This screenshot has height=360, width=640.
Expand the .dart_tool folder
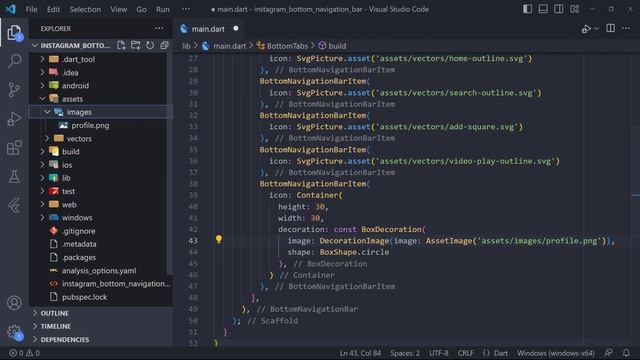[x=42, y=59]
